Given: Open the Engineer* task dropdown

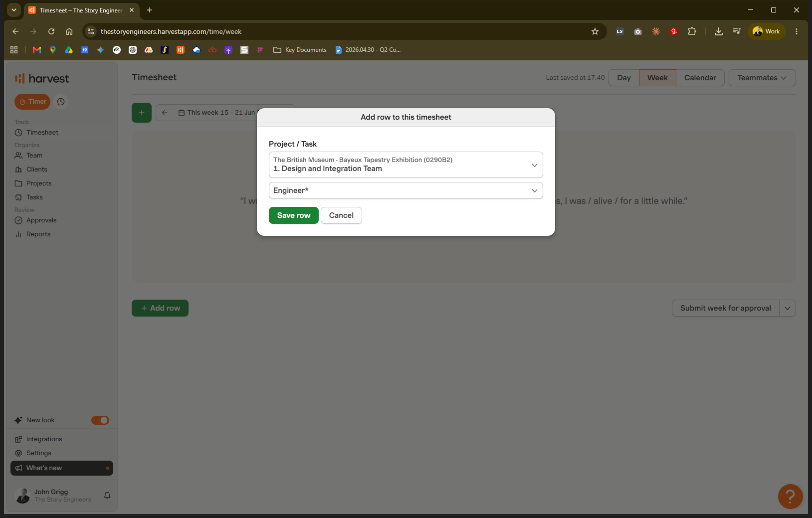Looking at the screenshot, I should pos(406,190).
